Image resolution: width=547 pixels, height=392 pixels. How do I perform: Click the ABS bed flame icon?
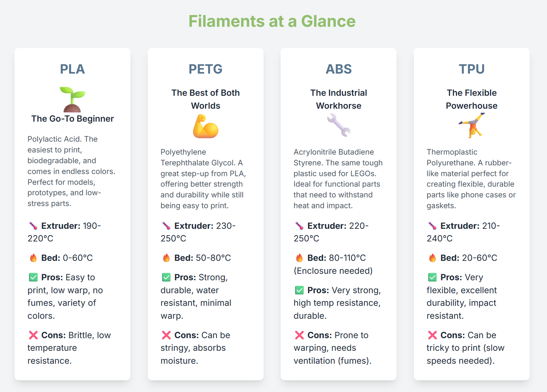coord(299,258)
